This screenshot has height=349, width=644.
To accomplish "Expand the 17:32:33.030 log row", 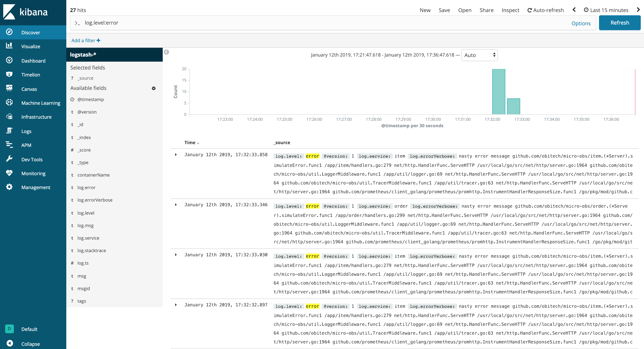I will (176, 254).
